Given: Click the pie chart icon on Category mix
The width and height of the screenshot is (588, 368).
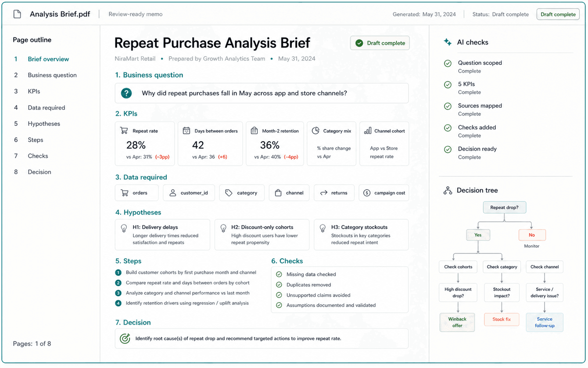Looking at the screenshot, I should [315, 131].
